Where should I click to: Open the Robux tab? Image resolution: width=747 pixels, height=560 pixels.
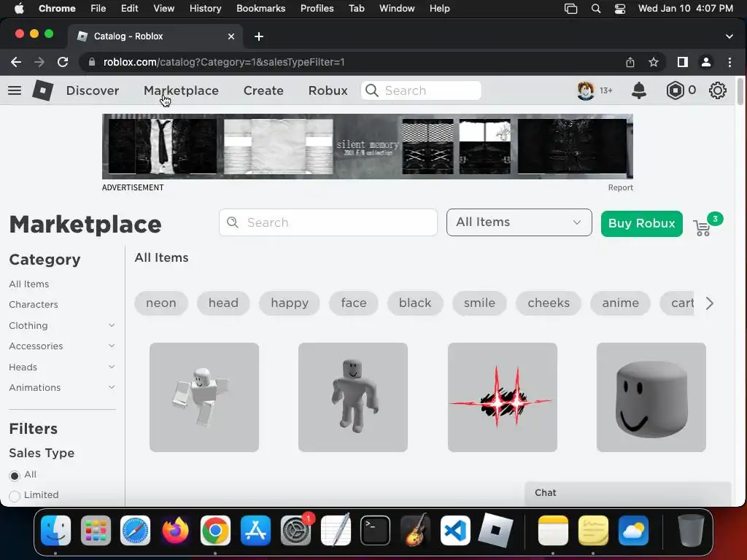(328, 90)
